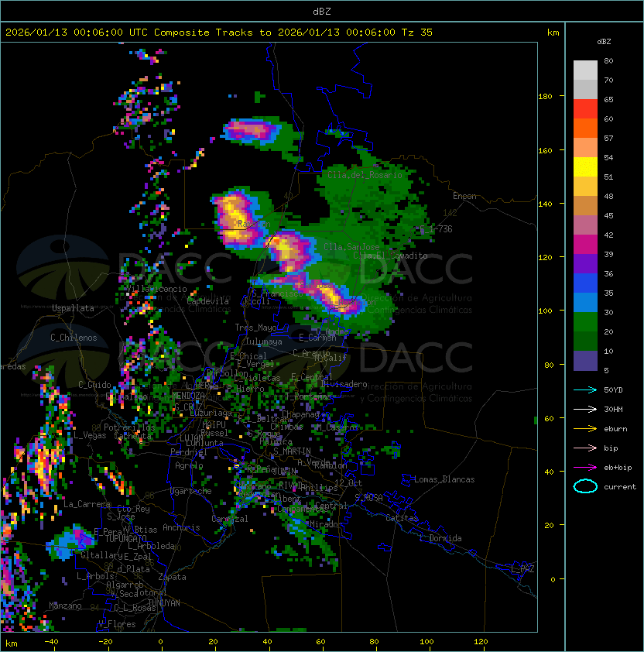Click the 'Divisadero' place label

pos(344,384)
